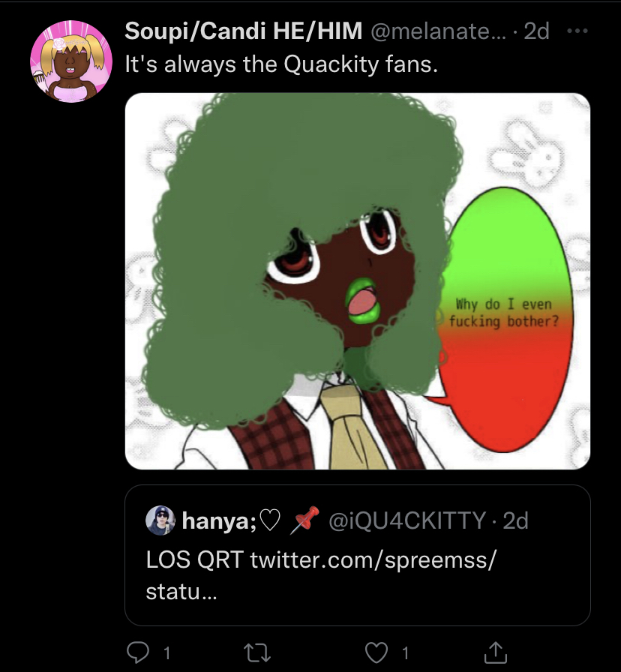
Task: Open the tweet's 2d timestamp
Action: click(x=536, y=31)
